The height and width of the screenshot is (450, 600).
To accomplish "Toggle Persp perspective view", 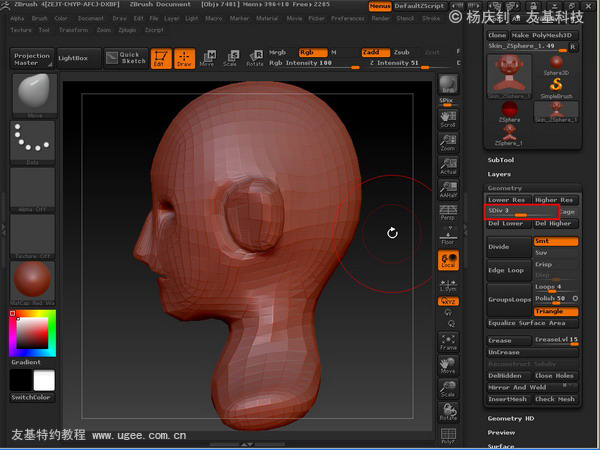I will pyautogui.click(x=448, y=213).
